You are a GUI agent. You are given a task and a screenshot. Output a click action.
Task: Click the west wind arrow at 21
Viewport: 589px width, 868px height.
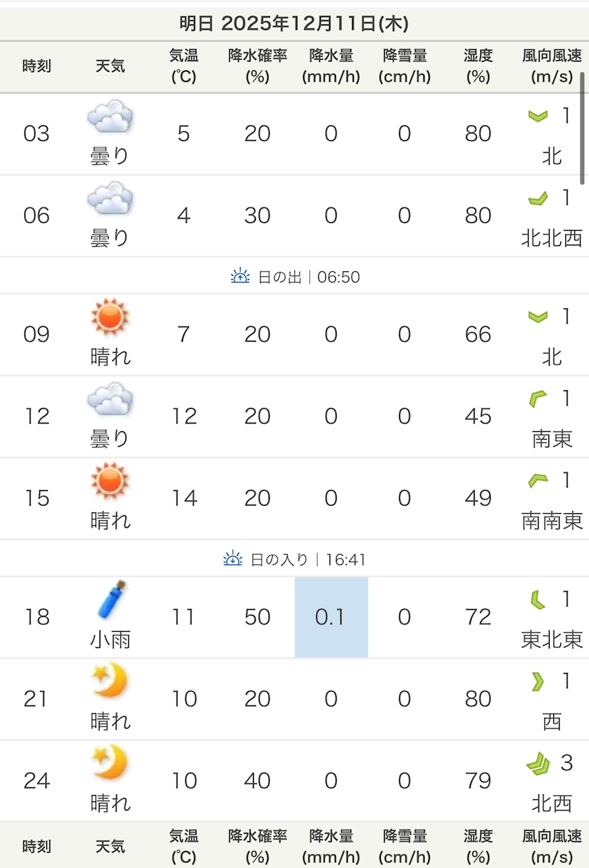[538, 681]
